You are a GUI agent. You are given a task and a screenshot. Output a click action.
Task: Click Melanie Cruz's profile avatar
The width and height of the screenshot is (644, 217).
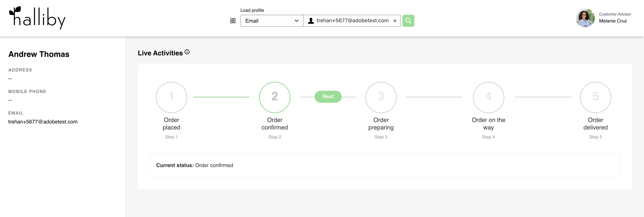tap(585, 18)
